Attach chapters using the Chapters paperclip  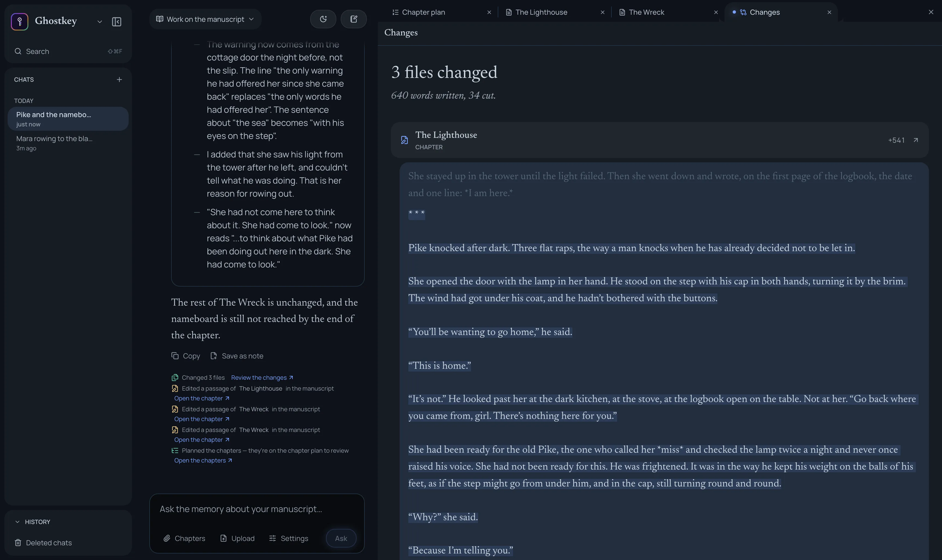coord(184,538)
